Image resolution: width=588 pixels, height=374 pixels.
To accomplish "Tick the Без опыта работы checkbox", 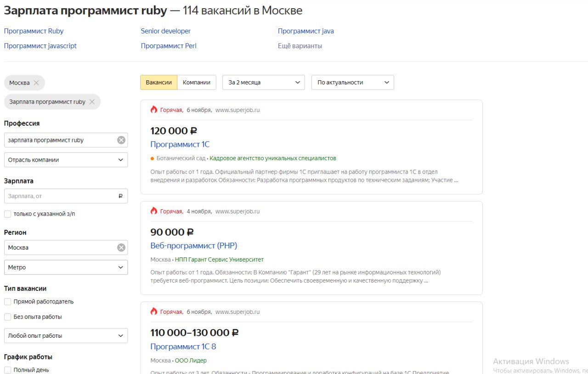I will (7, 317).
